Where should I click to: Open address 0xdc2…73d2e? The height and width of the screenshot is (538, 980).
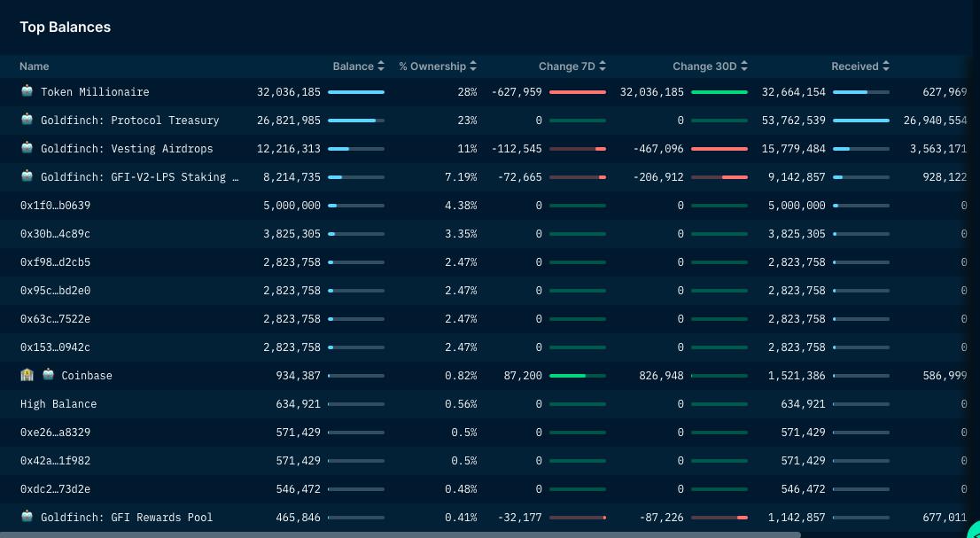(55, 488)
